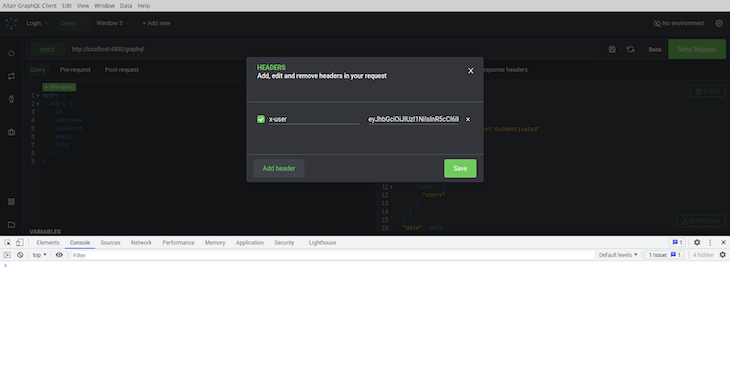Screen dimensions: 730x382
Task: Show the console sidebar icon
Action: pos(7,255)
